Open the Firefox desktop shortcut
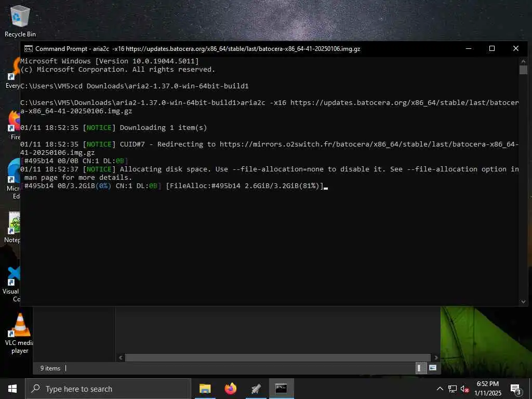The width and height of the screenshot is (532, 399). [14, 124]
